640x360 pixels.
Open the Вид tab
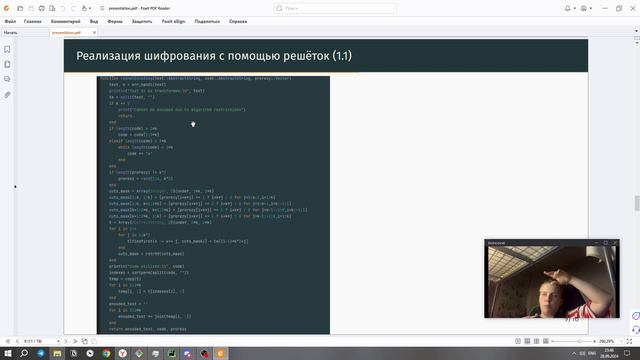(94, 21)
